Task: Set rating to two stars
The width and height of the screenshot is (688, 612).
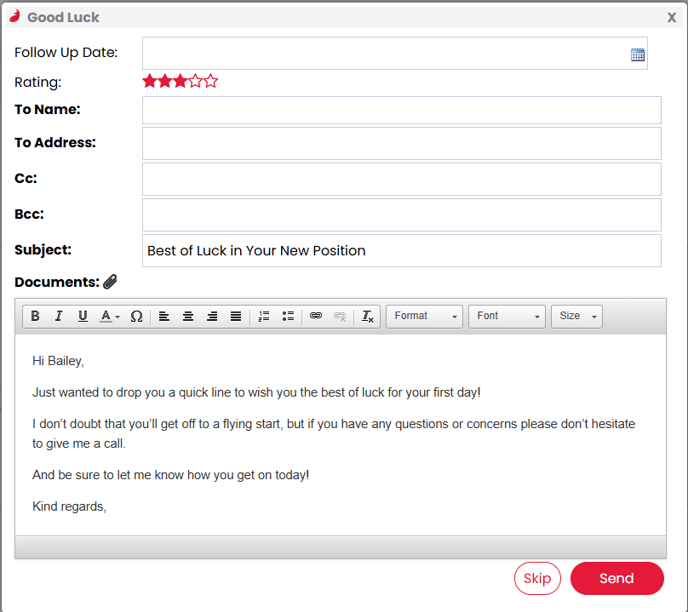Action: 165,81
